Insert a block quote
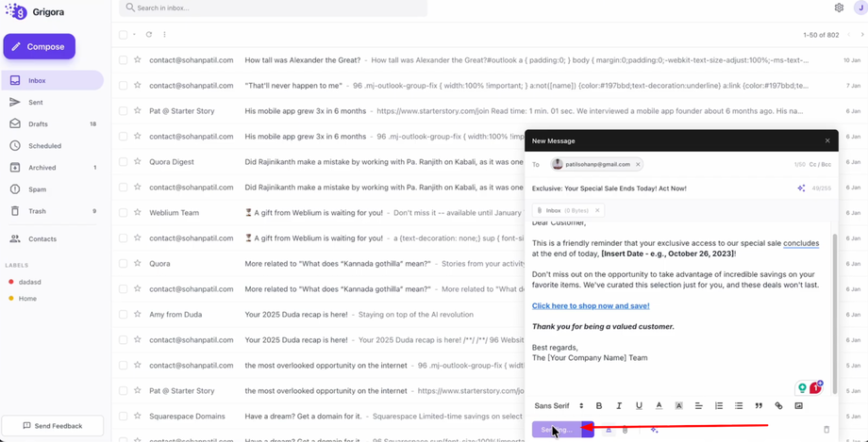 click(x=759, y=405)
